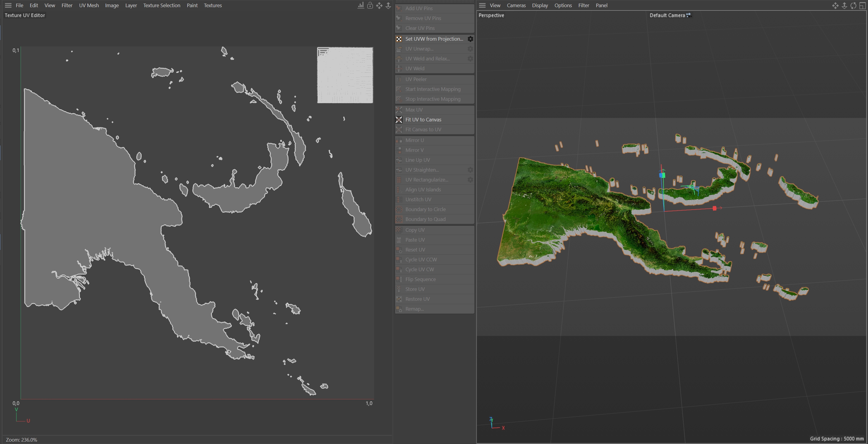The image size is (868, 444).
Task: Toggle the active view layout icon
Action: (862, 5)
